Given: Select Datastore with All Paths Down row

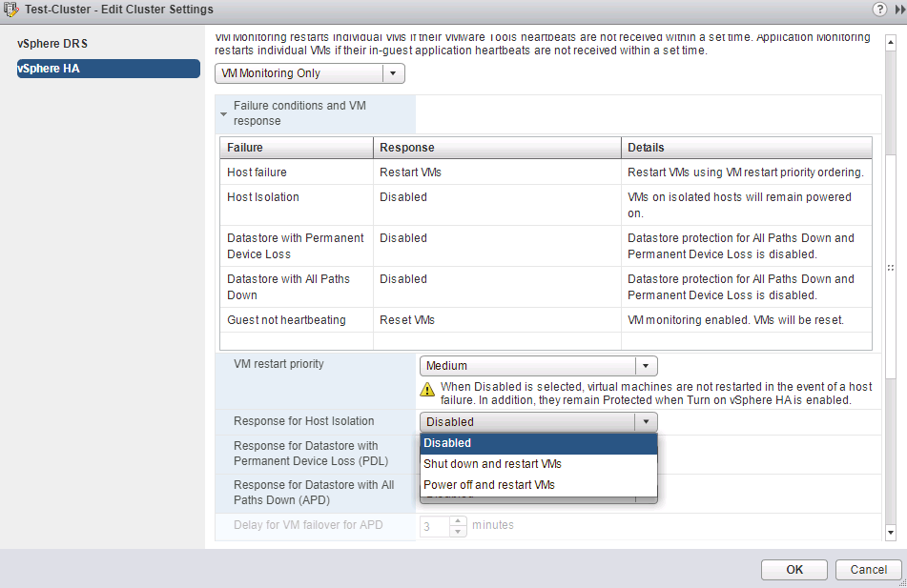Looking at the screenshot, I should click(x=546, y=288).
